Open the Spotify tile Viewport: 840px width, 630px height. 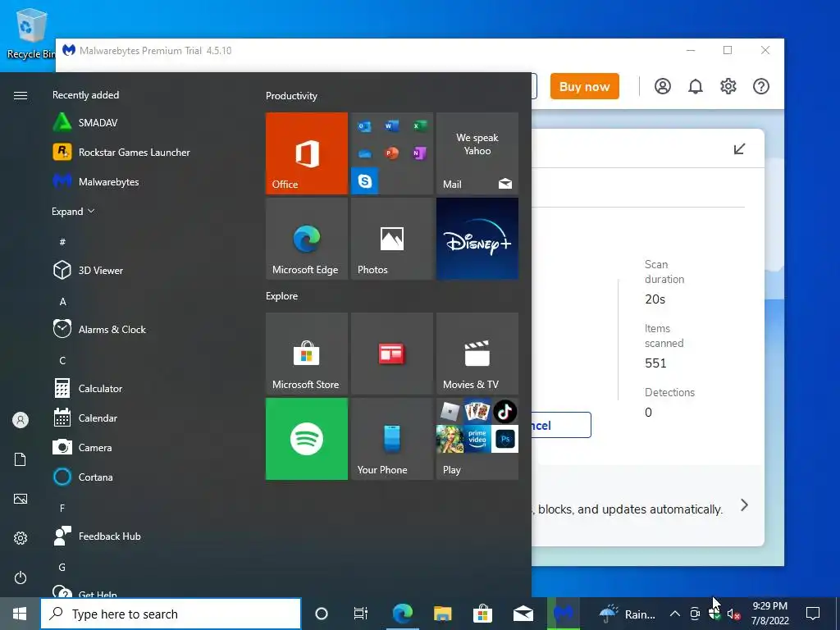point(307,439)
